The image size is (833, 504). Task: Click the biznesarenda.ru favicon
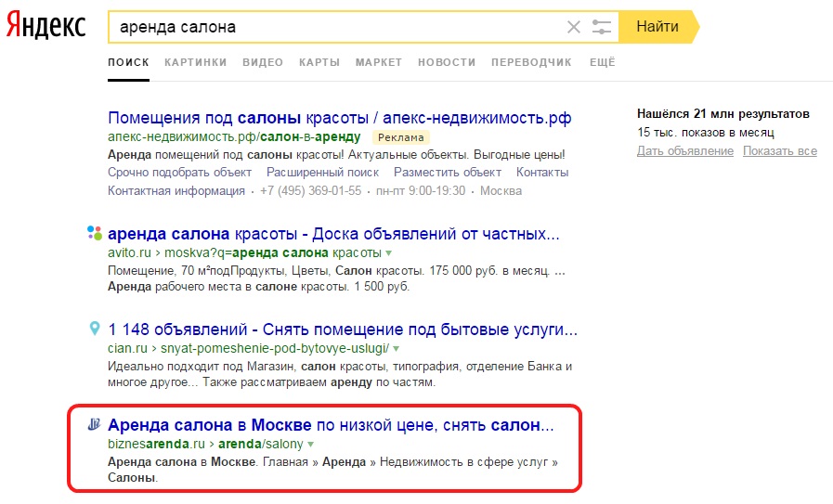[x=94, y=424]
